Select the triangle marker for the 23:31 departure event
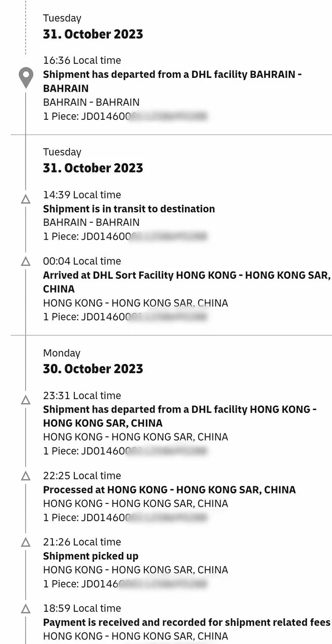Screen dimensions: 332x644 [x=25, y=400]
